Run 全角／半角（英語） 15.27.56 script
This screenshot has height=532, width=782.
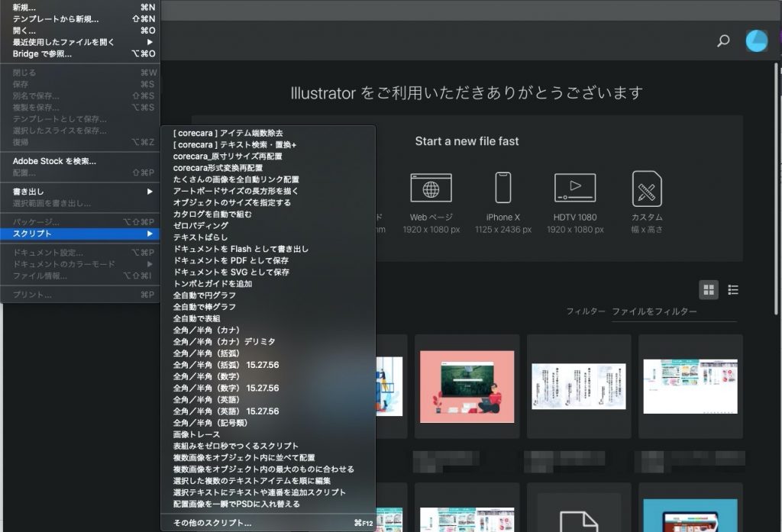(x=268, y=411)
